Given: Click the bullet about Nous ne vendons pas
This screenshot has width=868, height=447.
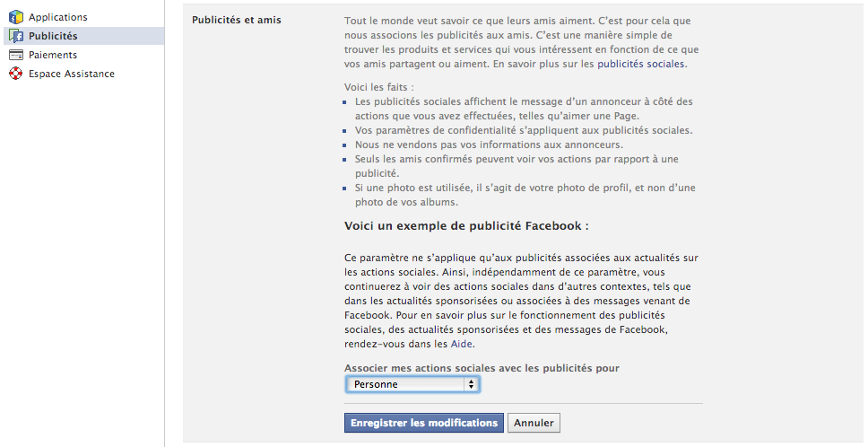Looking at the screenshot, I should click(x=489, y=145).
